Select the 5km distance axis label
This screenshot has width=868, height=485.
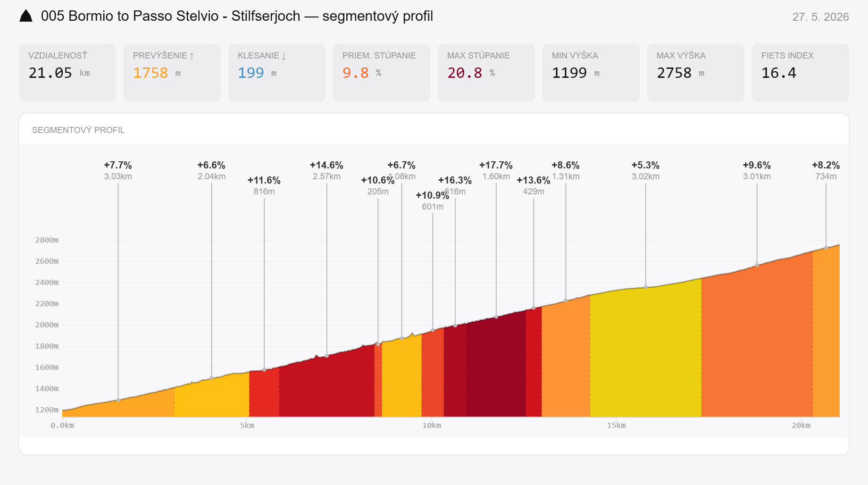click(247, 426)
